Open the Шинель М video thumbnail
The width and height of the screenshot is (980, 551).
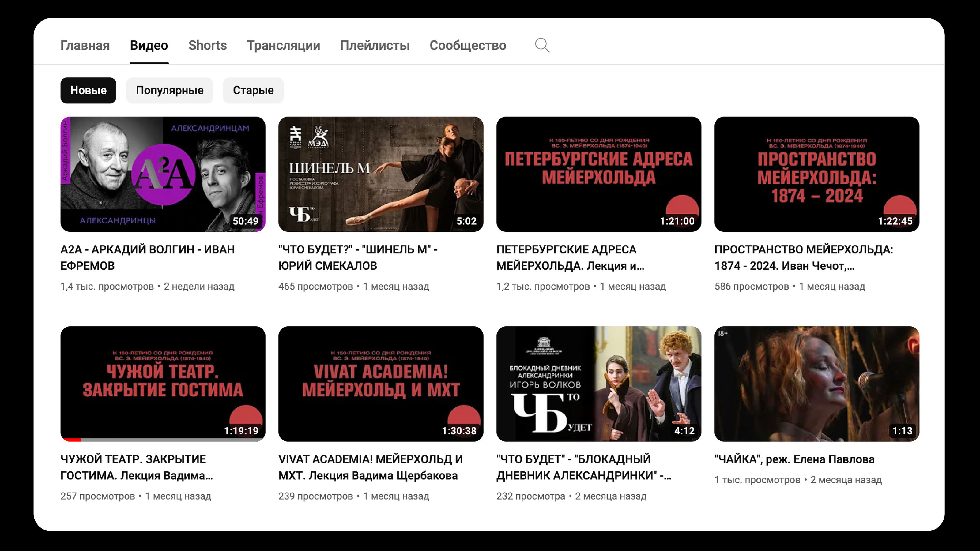click(380, 174)
